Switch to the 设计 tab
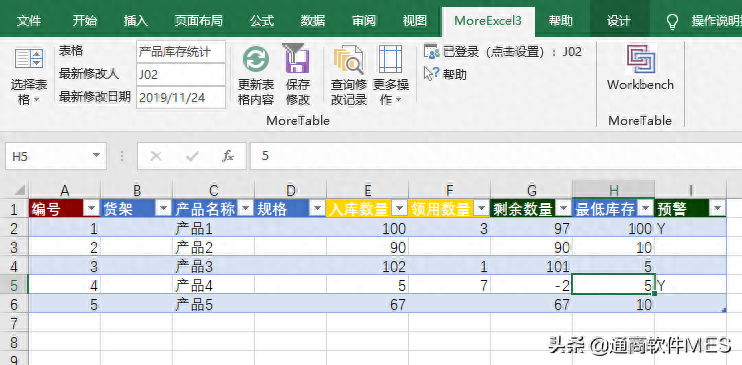 click(x=619, y=21)
